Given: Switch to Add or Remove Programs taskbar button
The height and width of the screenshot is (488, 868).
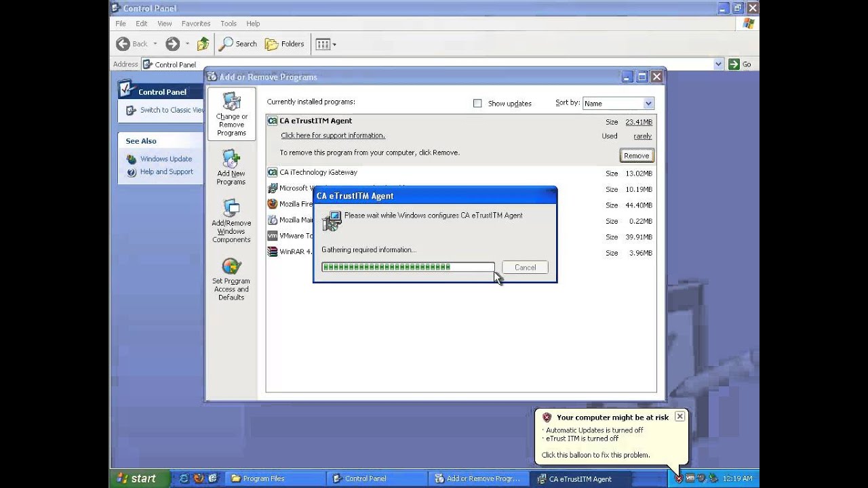Looking at the screenshot, I should 479,479.
